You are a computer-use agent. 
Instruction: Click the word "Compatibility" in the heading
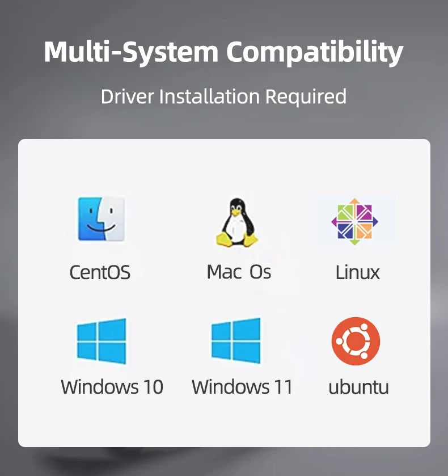(315, 52)
